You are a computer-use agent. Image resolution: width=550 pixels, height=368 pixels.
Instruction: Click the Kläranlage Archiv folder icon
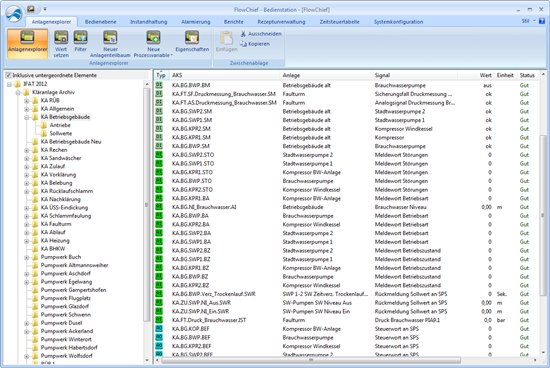tap(26, 92)
